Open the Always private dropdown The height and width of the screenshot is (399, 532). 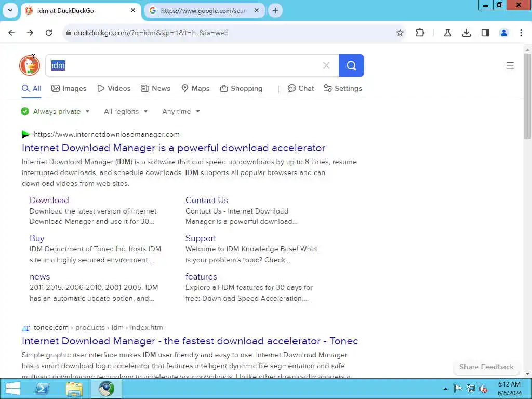click(x=55, y=111)
